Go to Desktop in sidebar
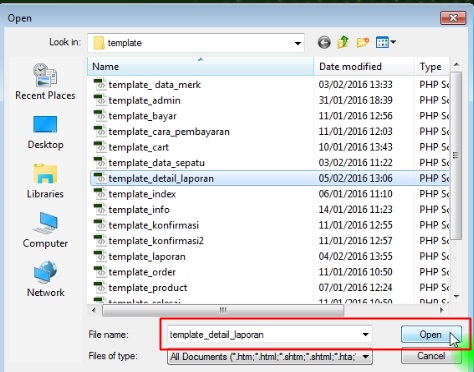This screenshot has height=372, width=474. [x=45, y=132]
